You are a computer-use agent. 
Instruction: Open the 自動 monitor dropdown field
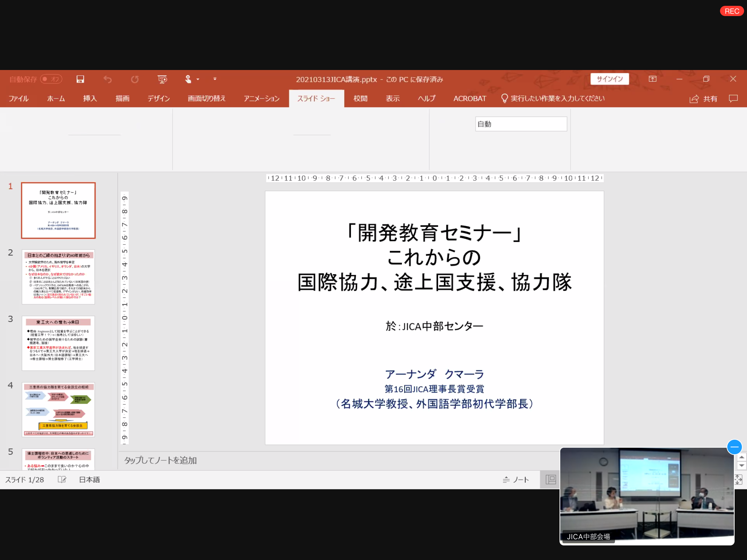(x=521, y=124)
